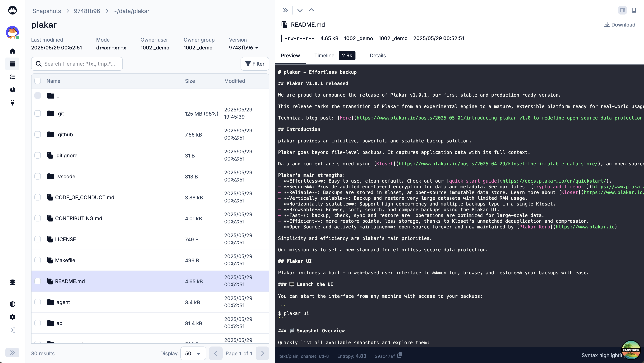Select the plug integrations icon
Viewport: 644px width, 363px height.
point(13,103)
